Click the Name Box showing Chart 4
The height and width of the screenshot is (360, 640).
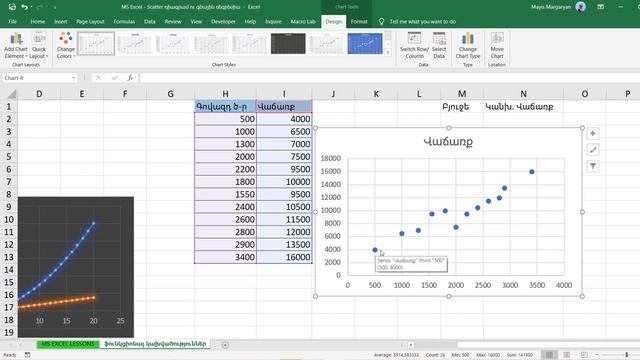pos(36,78)
